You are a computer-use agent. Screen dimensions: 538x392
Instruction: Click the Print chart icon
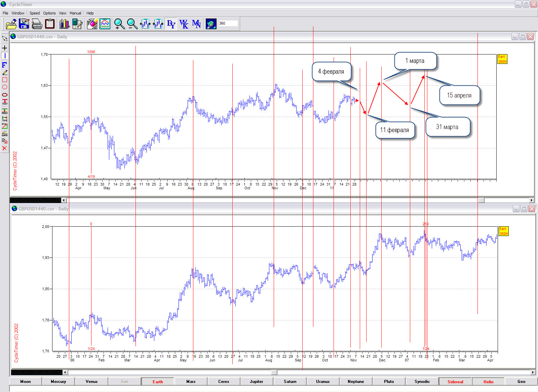point(37,24)
